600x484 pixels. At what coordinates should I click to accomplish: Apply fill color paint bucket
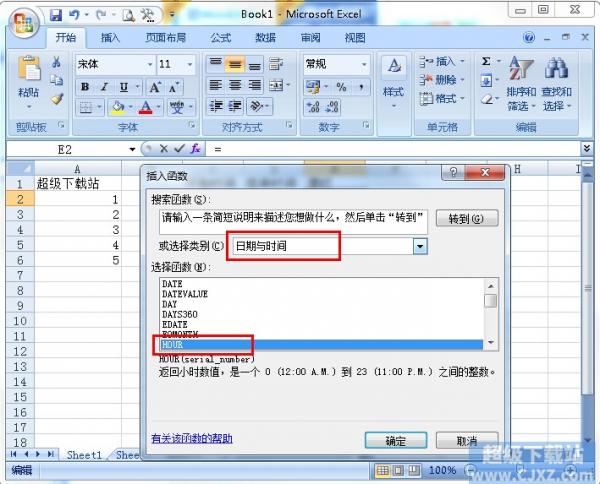click(118, 108)
